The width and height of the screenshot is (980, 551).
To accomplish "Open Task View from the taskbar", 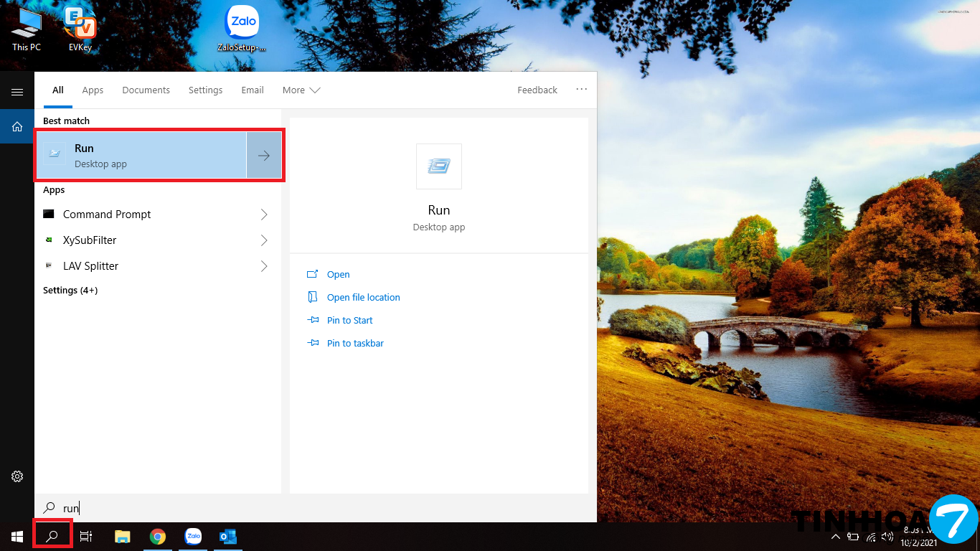I will (86, 536).
